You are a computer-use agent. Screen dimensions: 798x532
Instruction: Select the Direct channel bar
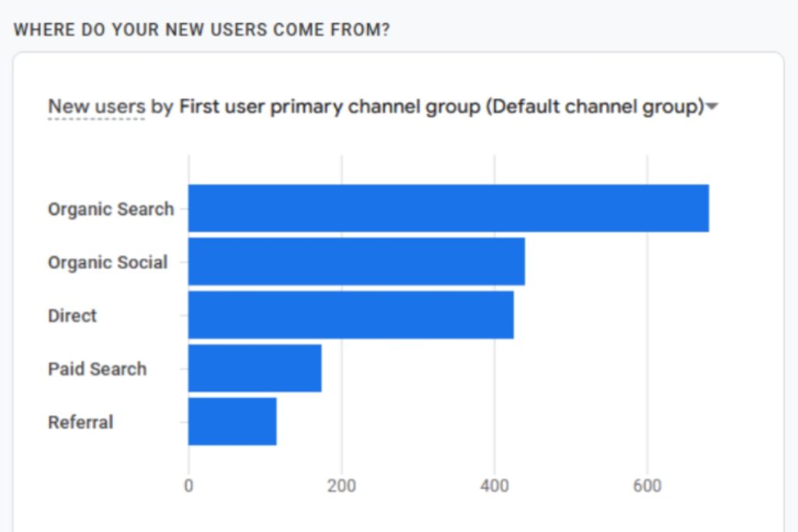(351, 315)
